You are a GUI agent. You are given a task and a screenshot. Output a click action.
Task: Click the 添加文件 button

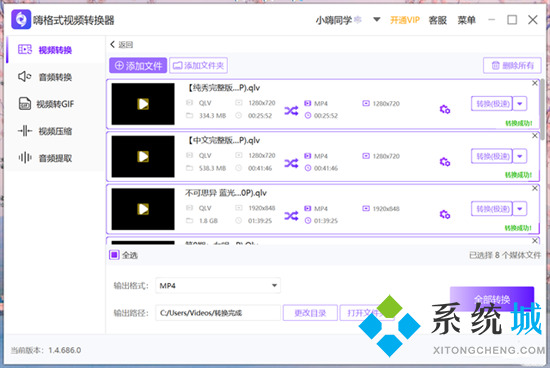click(x=138, y=66)
